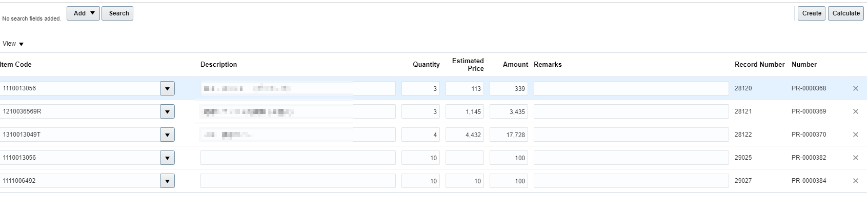The height and width of the screenshot is (209, 868).
Task: Click amount field showing 3,435
Action: point(509,111)
